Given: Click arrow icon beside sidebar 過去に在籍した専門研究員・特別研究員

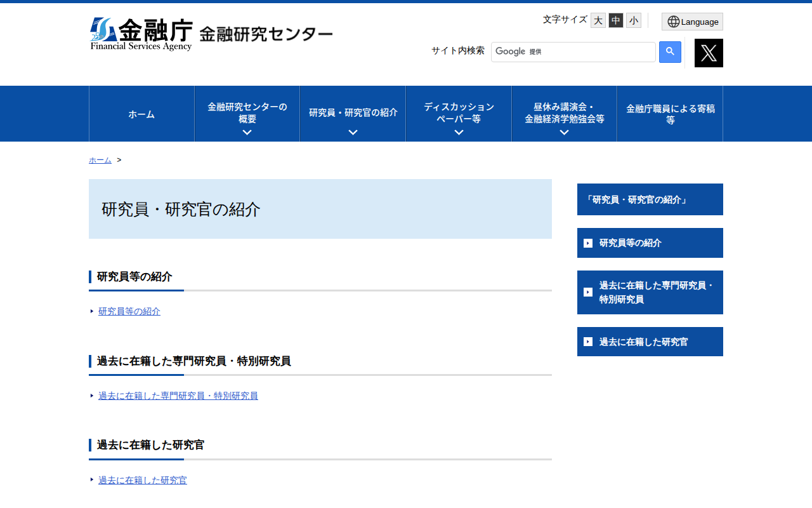Looking at the screenshot, I should tap(588, 292).
